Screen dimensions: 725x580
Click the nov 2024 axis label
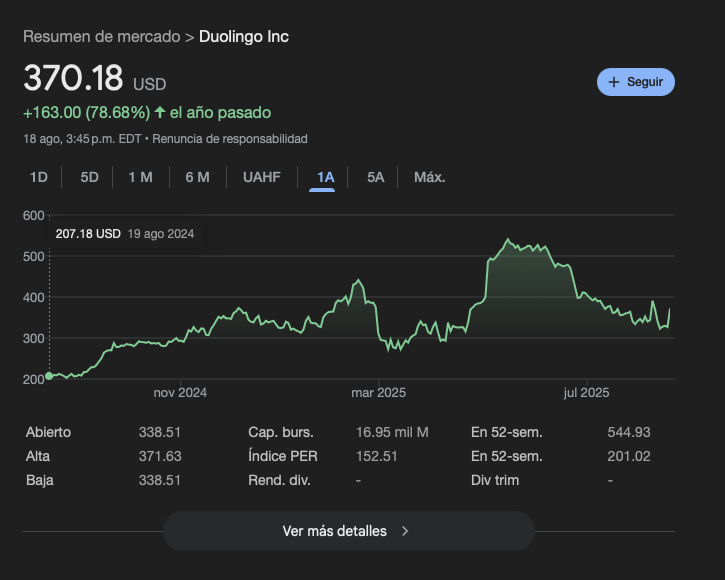tap(180, 393)
